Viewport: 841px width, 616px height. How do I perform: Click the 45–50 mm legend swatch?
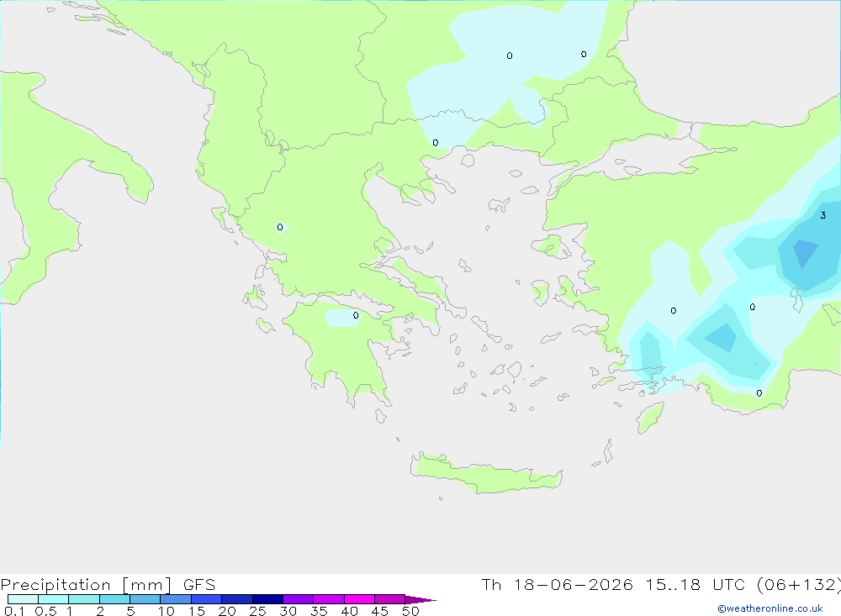(390, 599)
